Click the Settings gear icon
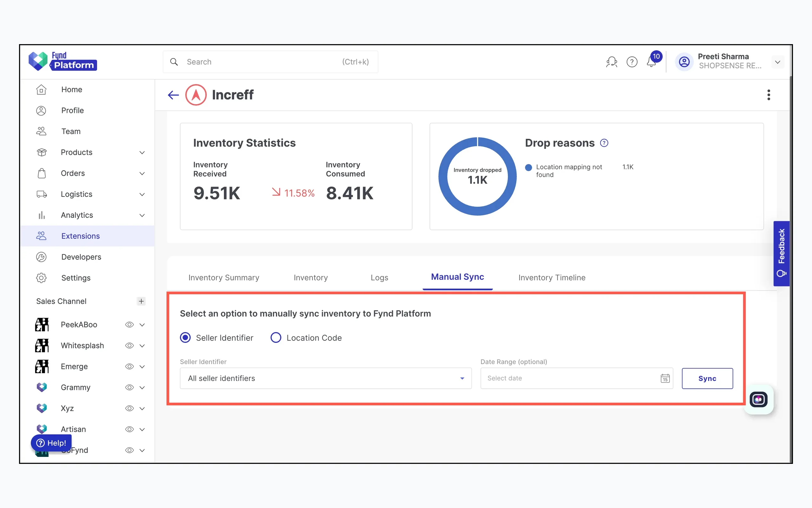Image resolution: width=812 pixels, height=508 pixels. point(41,278)
